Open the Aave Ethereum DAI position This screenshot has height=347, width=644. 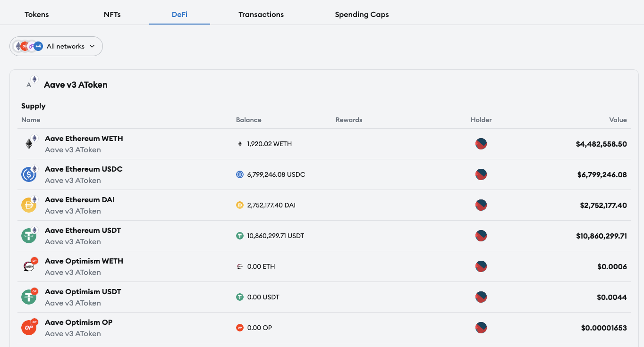(x=324, y=205)
